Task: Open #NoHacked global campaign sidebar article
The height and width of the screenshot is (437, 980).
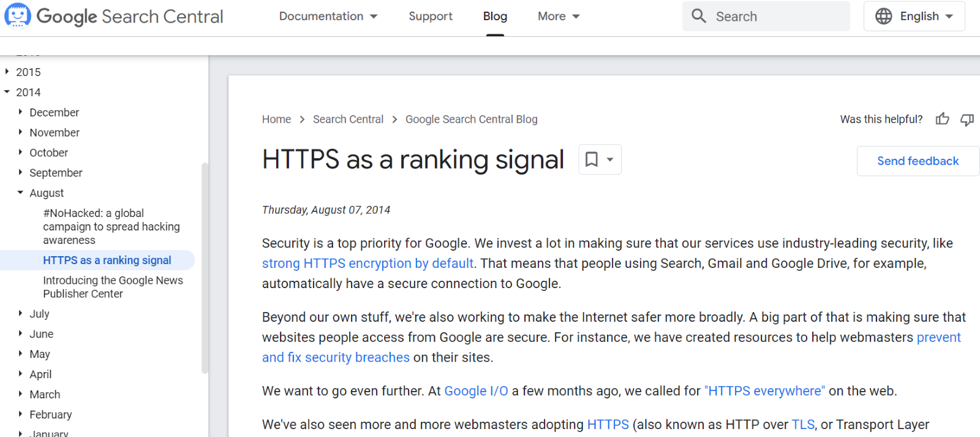Action: click(111, 227)
